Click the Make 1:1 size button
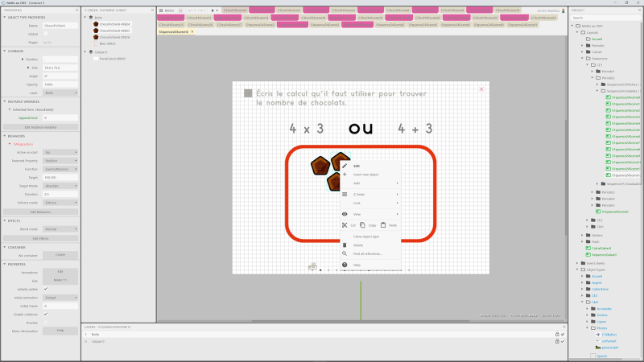The width and height of the screenshot is (644, 362). [60, 280]
